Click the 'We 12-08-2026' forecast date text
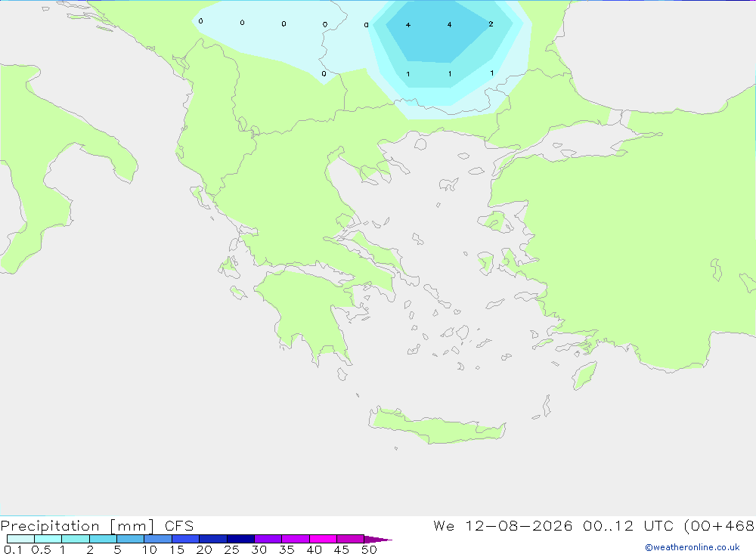The image size is (756, 554). click(503, 525)
